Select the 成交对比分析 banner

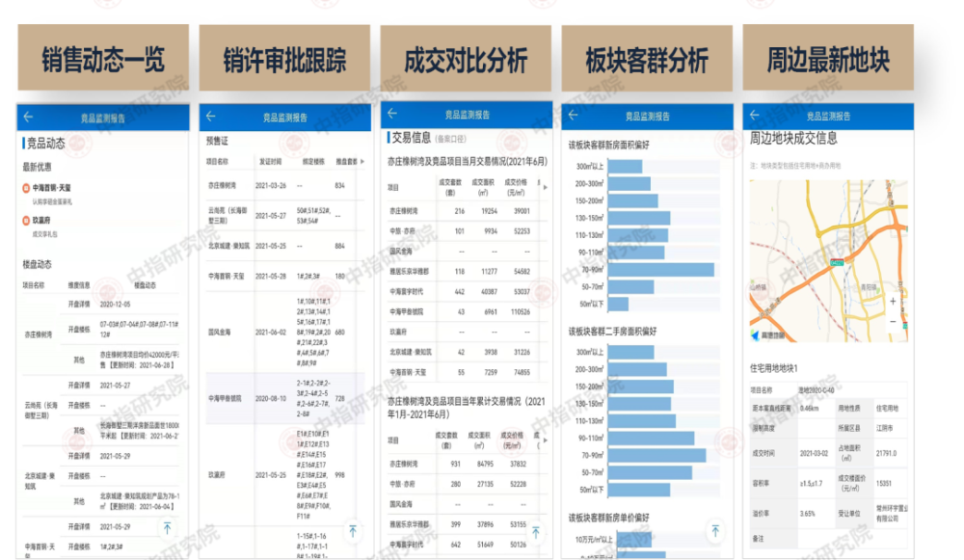point(466,59)
